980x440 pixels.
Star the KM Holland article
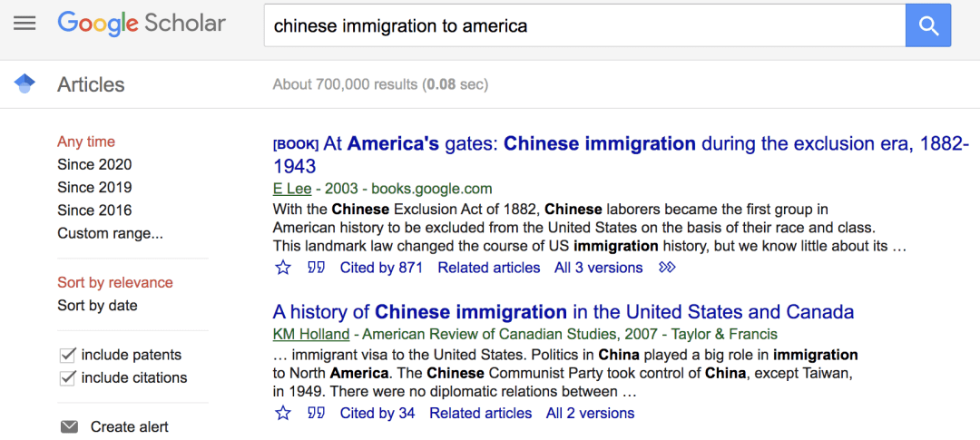click(x=283, y=413)
